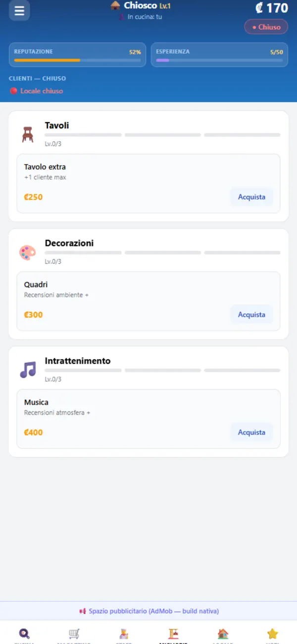Select the upgrades crane tab
297x644 pixels.
(x=173, y=634)
